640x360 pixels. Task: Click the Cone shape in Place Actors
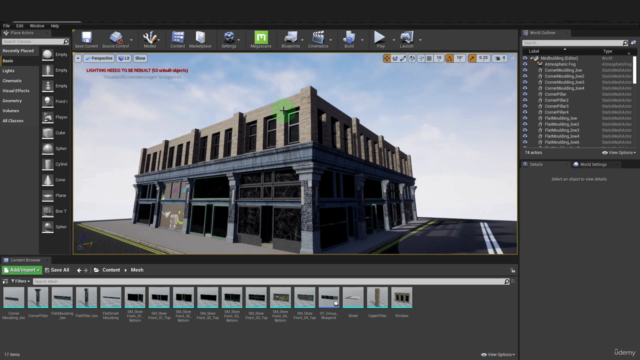click(x=48, y=180)
